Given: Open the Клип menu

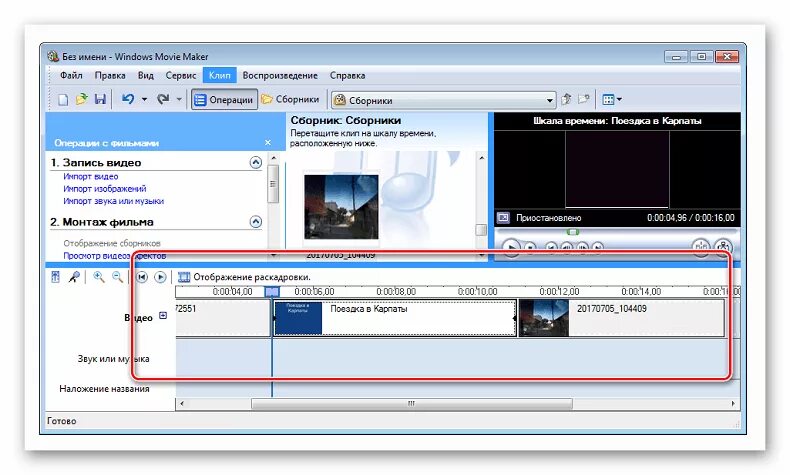Looking at the screenshot, I should pos(220,76).
